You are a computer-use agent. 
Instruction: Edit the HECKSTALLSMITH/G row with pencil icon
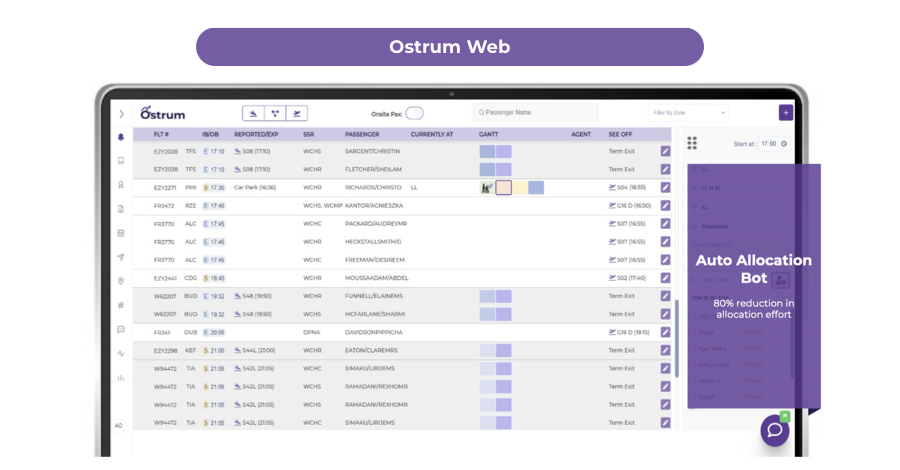665,242
